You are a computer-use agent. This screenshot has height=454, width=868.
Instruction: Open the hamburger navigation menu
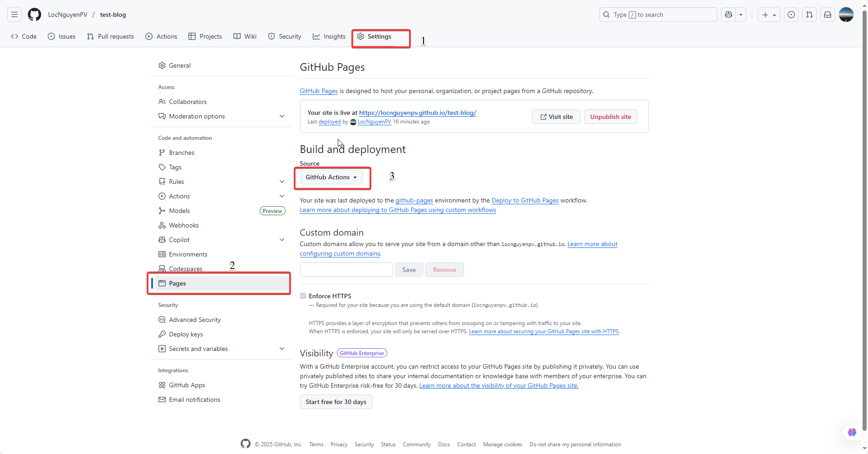pos(15,15)
